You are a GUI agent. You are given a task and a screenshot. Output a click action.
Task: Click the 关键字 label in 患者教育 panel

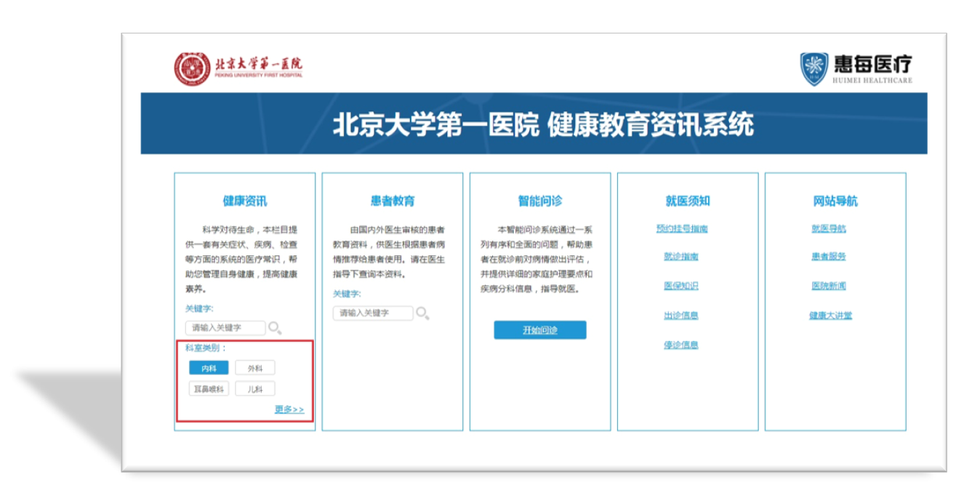[x=347, y=294]
